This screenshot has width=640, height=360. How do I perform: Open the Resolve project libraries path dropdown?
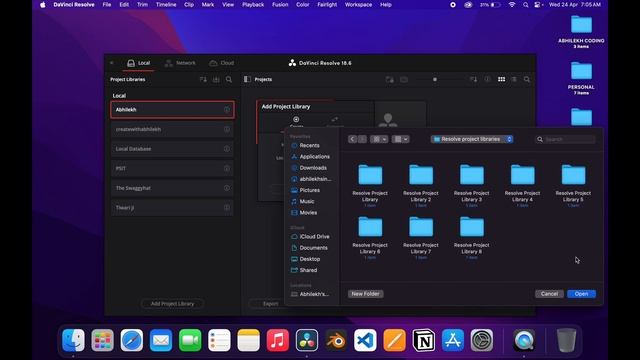(x=472, y=139)
